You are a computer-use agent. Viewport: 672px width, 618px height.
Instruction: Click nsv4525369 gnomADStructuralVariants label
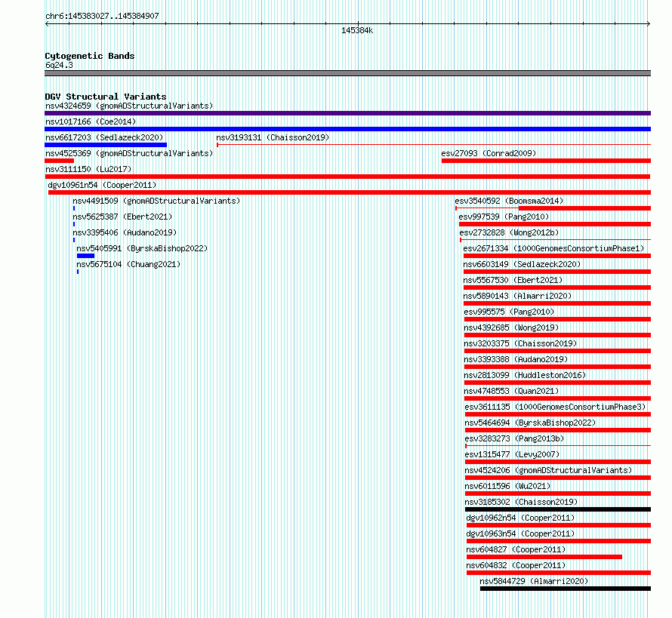click(129, 153)
